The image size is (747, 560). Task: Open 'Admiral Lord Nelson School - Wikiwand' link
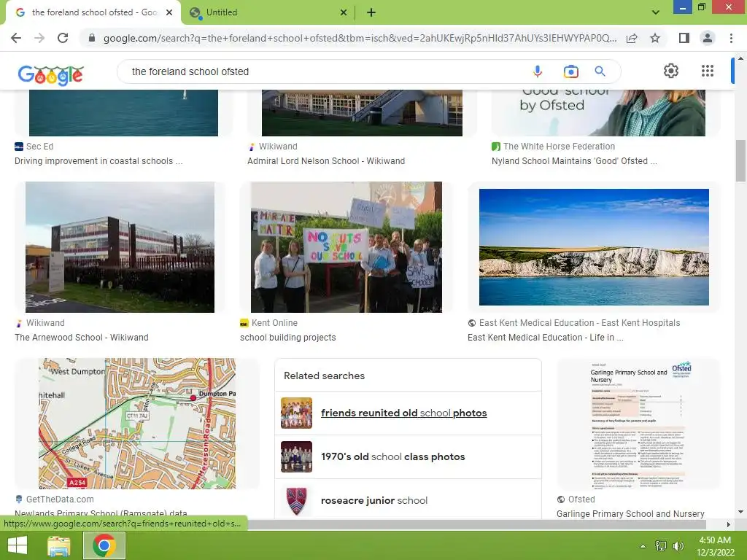pyautogui.click(x=326, y=161)
